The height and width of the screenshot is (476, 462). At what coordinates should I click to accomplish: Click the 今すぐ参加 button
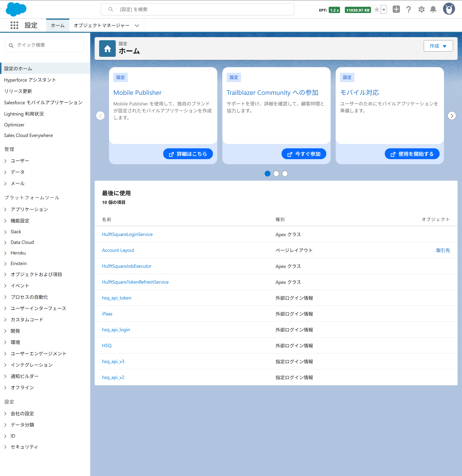click(303, 154)
